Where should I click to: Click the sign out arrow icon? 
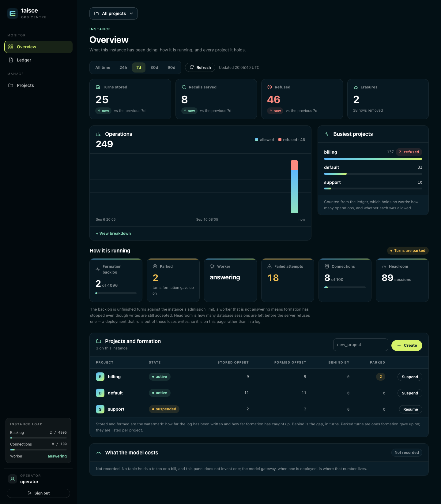[30, 493]
